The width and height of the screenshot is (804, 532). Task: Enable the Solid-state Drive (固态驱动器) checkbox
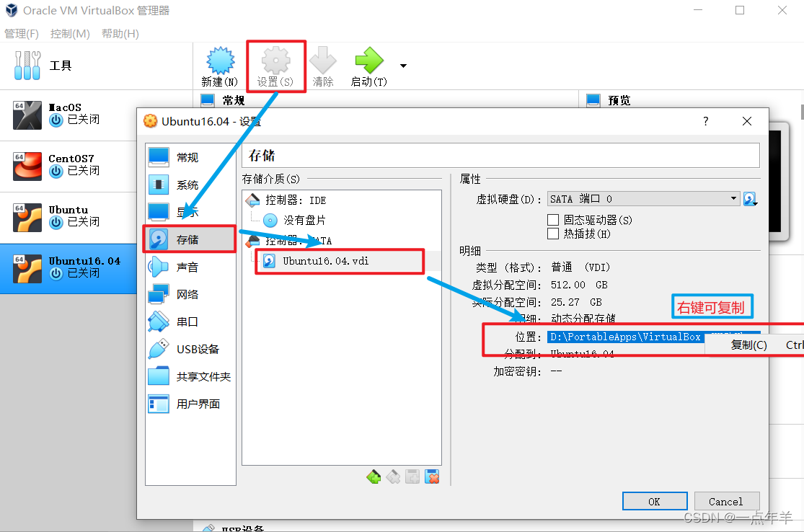(x=553, y=220)
